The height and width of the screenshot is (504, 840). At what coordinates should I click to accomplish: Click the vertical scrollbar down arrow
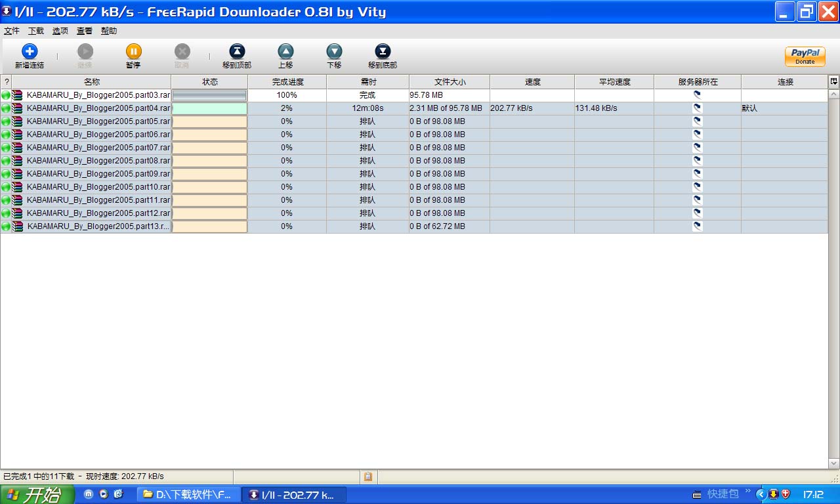click(x=834, y=463)
